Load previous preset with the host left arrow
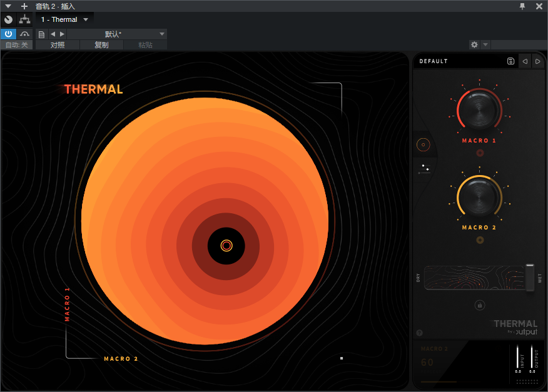The width and height of the screenshot is (548, 392). click(x=53, y=34)
